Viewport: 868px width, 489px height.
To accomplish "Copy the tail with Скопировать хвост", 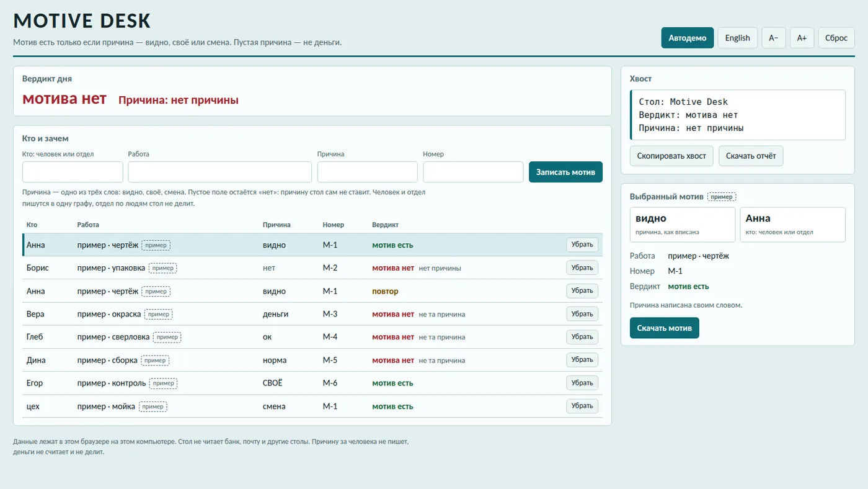I will tap(671, 156).
